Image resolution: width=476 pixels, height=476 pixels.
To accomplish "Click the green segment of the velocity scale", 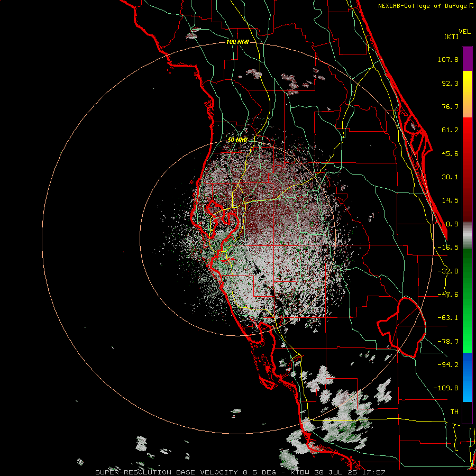I will point(467,300).
